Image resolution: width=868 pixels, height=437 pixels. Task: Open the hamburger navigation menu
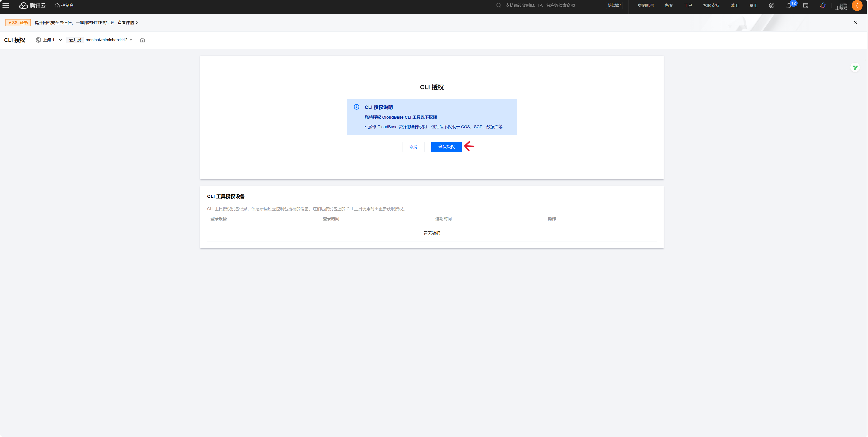6,5
